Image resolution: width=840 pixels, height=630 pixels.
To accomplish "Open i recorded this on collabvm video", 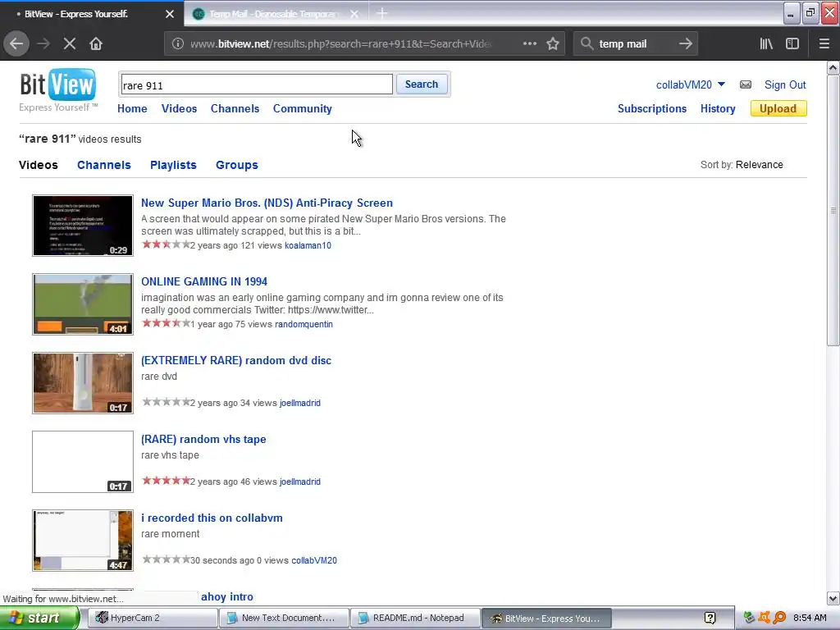I will (x=212, y=518).
